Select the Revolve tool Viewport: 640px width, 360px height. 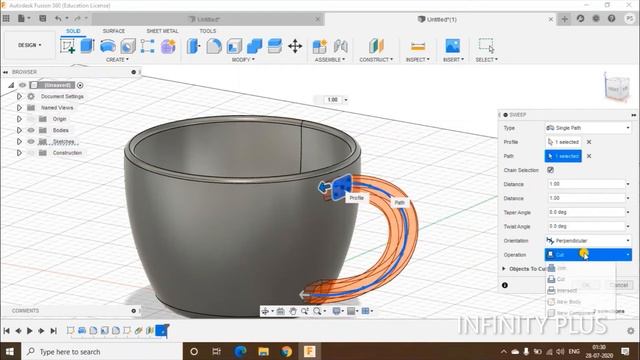tap(107, 46)
